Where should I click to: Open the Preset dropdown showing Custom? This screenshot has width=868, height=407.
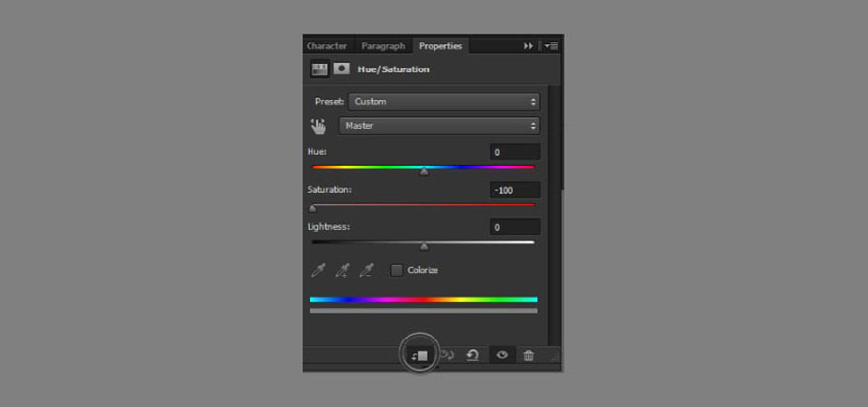tap(444, 102)
